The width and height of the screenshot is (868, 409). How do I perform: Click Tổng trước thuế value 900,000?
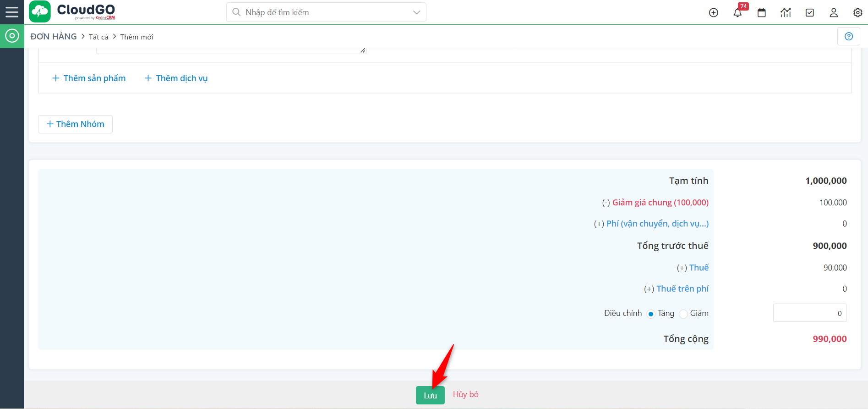(x=830, y=246)
